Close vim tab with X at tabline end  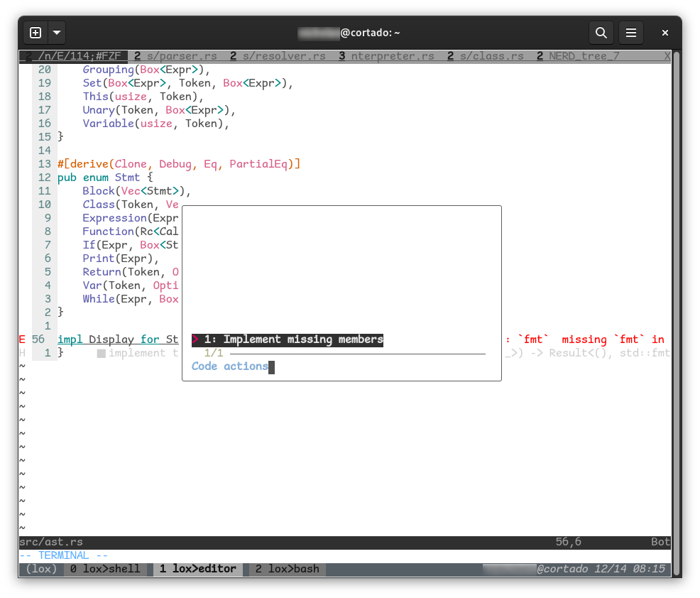(x=667, y=56)
